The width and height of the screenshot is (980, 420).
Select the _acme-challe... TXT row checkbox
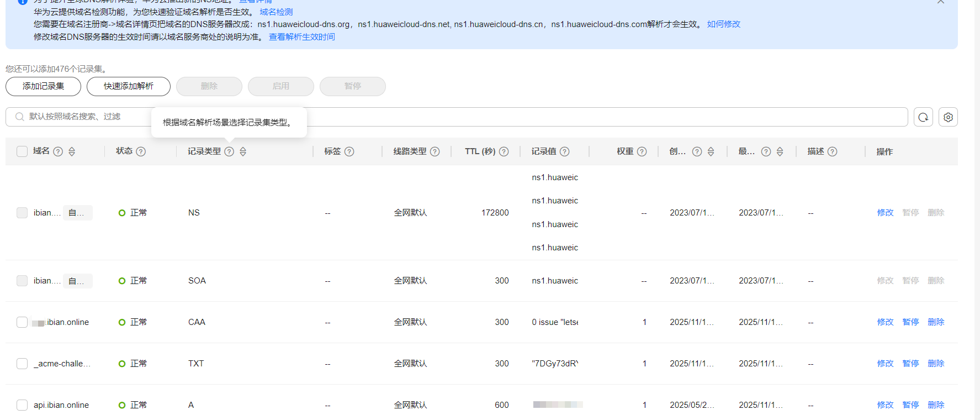point(22,364)
